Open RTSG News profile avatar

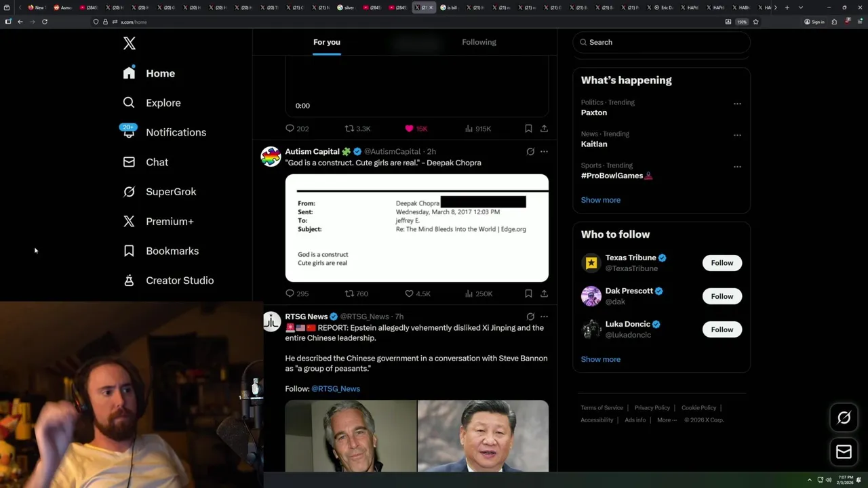[x=271, y=321]
